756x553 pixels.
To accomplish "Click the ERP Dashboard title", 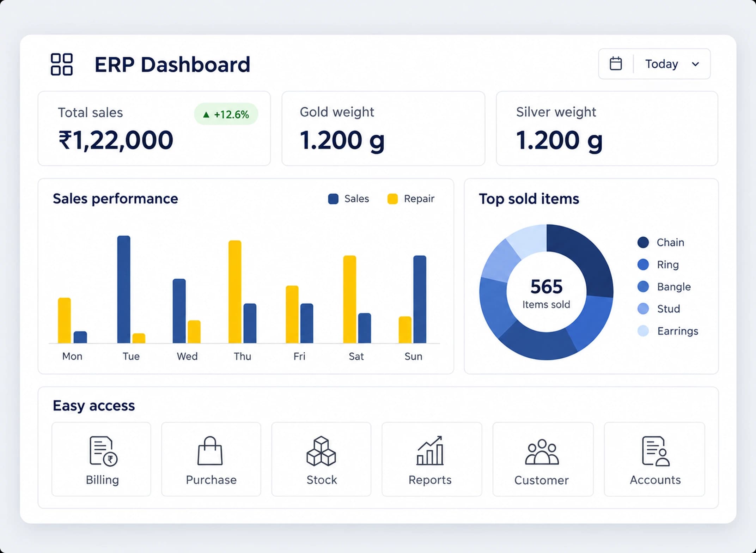I will [172, 65].
